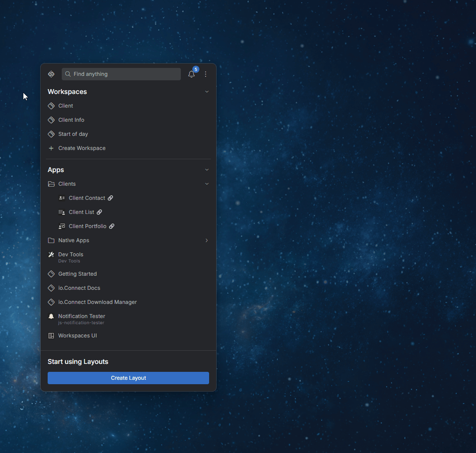Click the link icon next to Client Contact
Screen dimensions: 476x453
110,198
